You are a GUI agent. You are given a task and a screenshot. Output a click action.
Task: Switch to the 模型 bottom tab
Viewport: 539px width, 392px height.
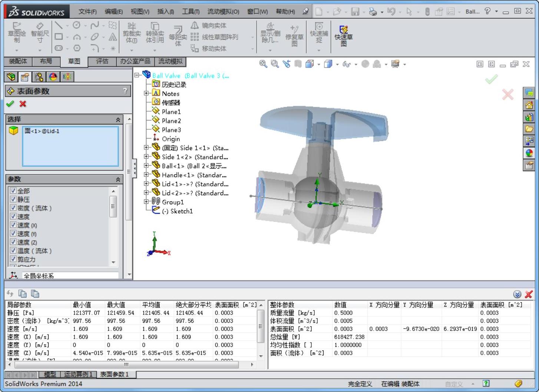[50, 374]
